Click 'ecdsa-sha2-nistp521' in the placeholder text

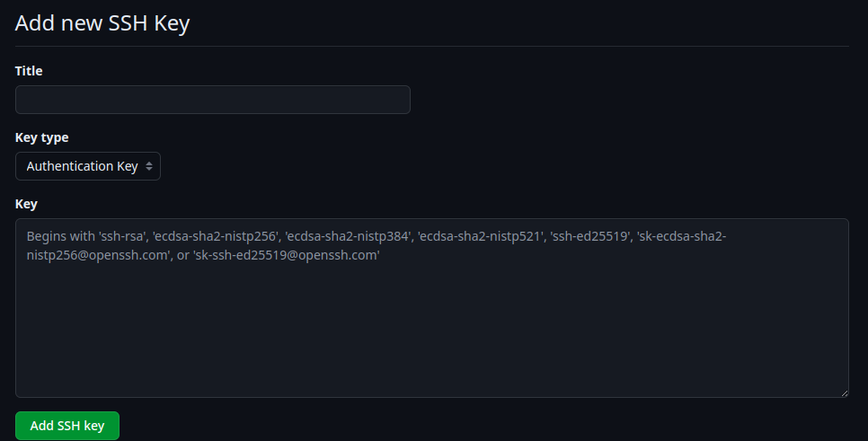pyautogui.click(x=481, y=236)
